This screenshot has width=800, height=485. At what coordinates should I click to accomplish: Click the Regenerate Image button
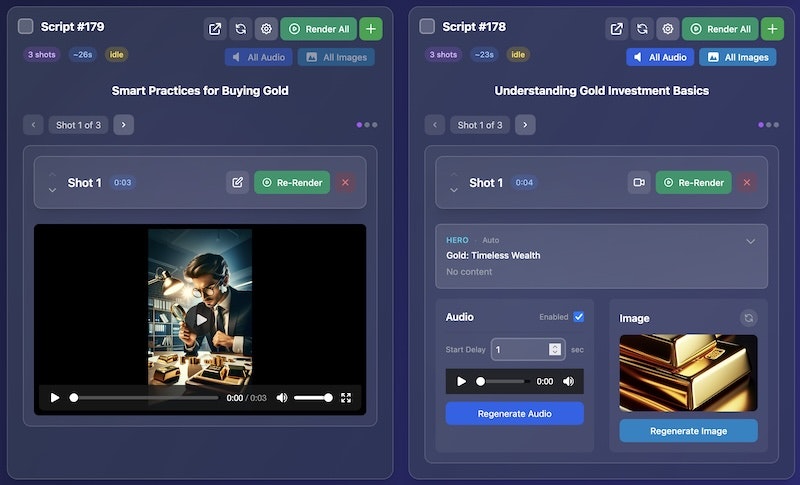pos(688,431)
